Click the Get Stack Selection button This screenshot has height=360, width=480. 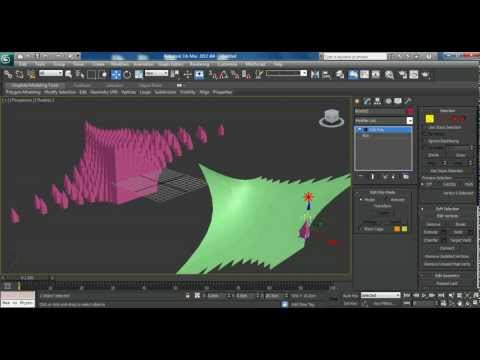(x=447, y=171)
